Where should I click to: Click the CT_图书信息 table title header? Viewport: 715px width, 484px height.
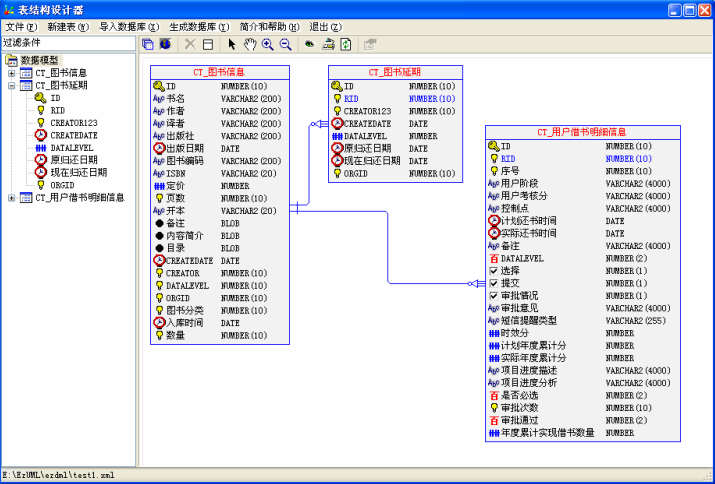[x=219, y=73]
